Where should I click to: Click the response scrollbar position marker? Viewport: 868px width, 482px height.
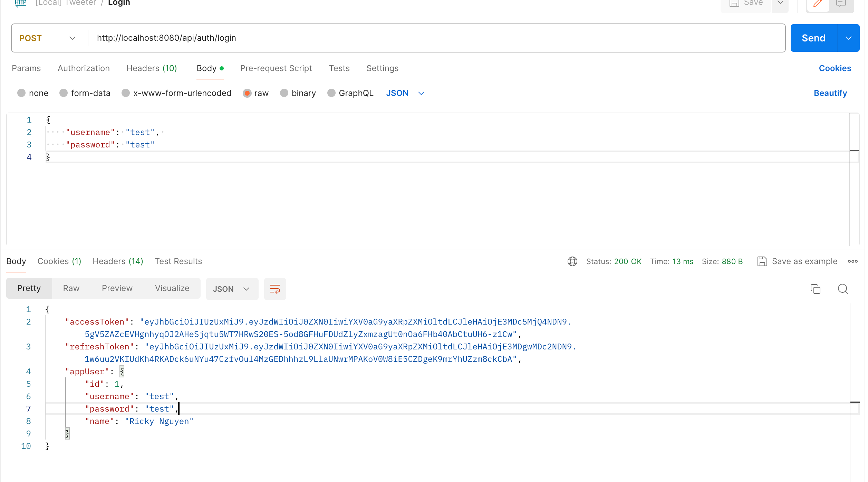(x=855, y=402)
